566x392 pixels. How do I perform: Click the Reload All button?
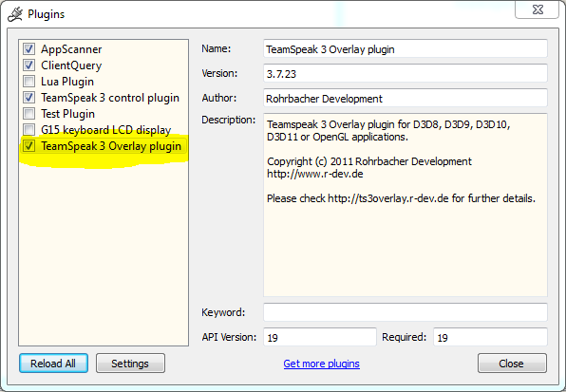53,364
